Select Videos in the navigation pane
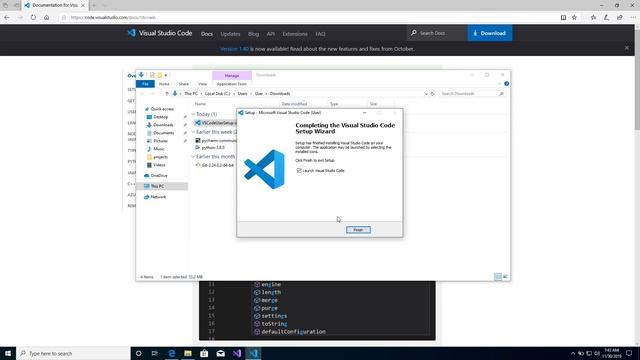This screenshot has width=640, height=360. click(x=159, y=165)
